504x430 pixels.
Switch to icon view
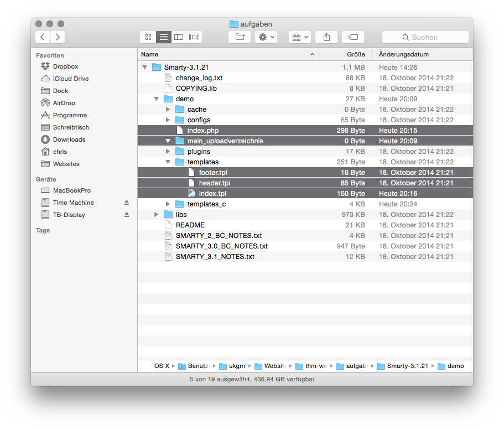pos(148,37)
